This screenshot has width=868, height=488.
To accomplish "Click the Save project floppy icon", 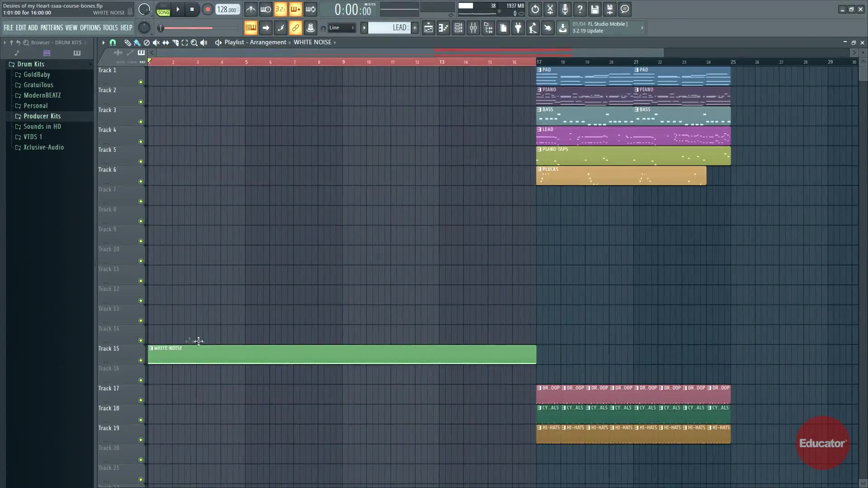I will click(595, 9).
